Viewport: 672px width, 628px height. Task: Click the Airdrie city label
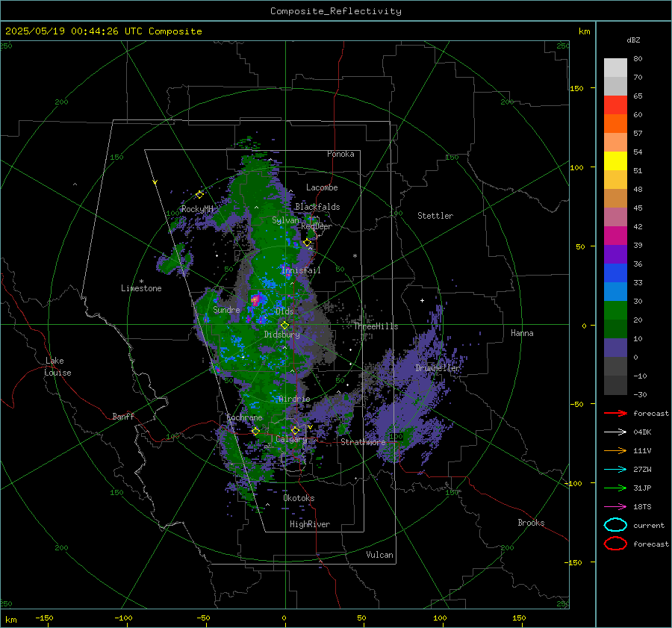[294, 399]
